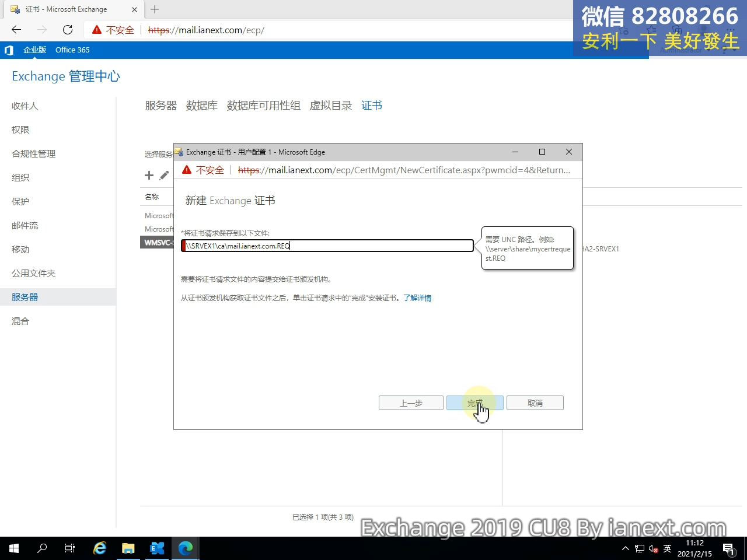Click 企业版 in the blue header

tap(34, 50)
